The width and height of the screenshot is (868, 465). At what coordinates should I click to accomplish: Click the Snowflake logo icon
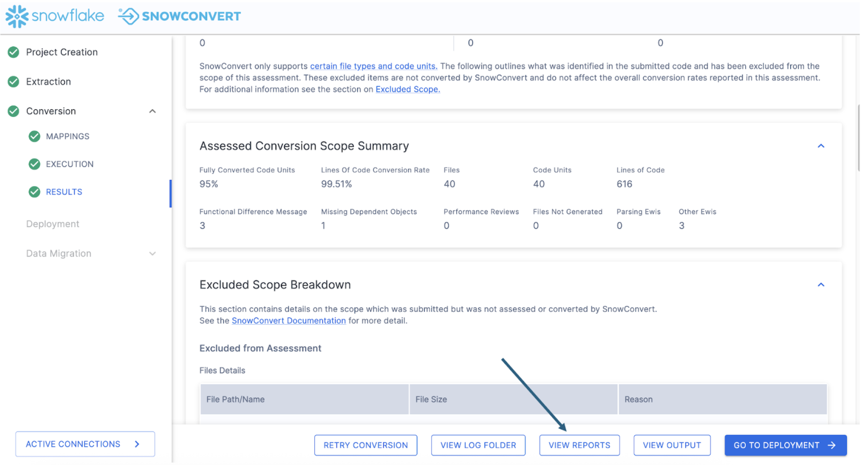pos(17,16)
